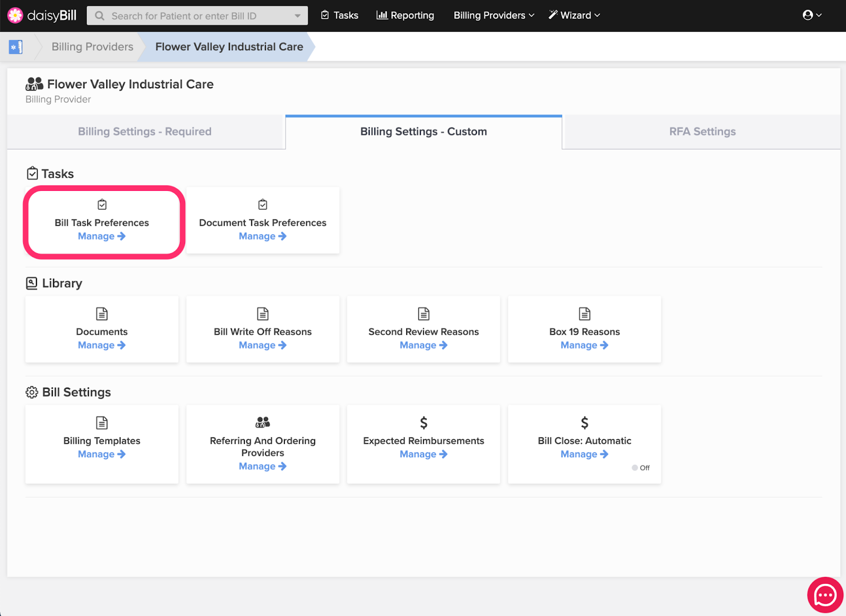
Task: Click the Box 19 Reasons file icon
Action: pyautogui.click(x=584, y=314)
